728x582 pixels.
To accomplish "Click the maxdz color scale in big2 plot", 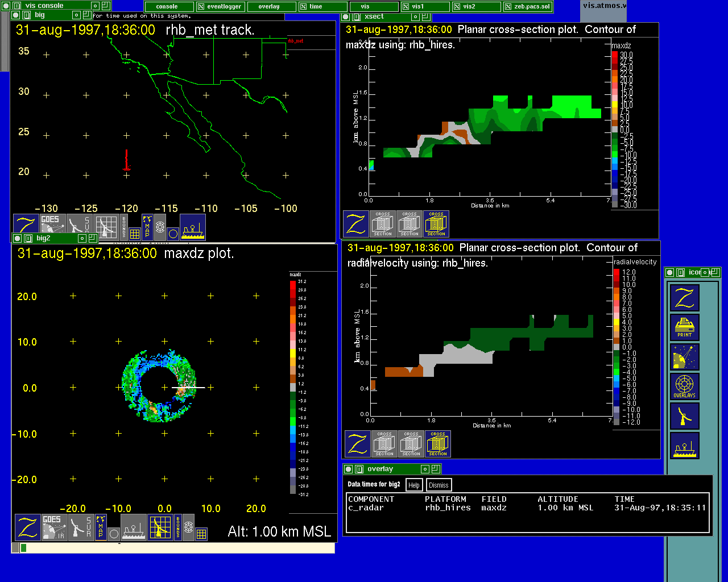I will tap(293, 385).
